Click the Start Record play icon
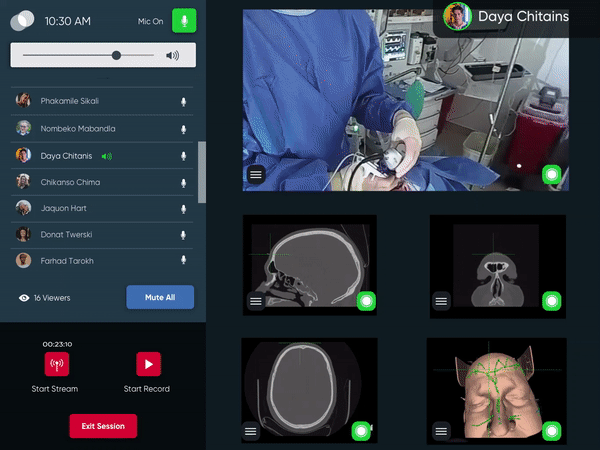Viewport: 600px width, 450px height. [x=148, y=364]
